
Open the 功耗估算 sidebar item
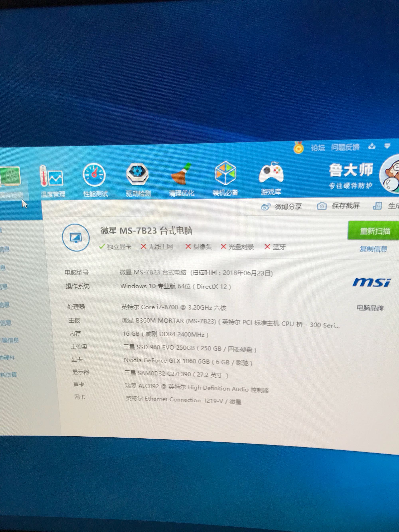point(8,375)
